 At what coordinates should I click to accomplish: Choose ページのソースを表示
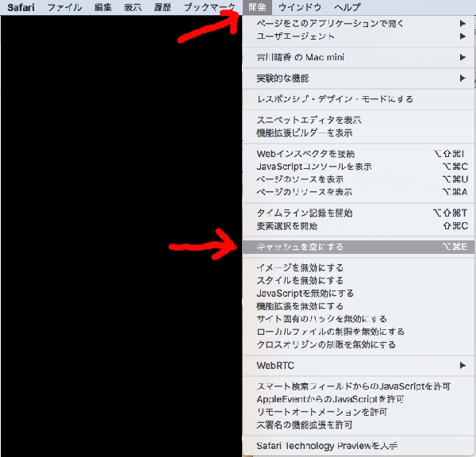coord(359,179)
